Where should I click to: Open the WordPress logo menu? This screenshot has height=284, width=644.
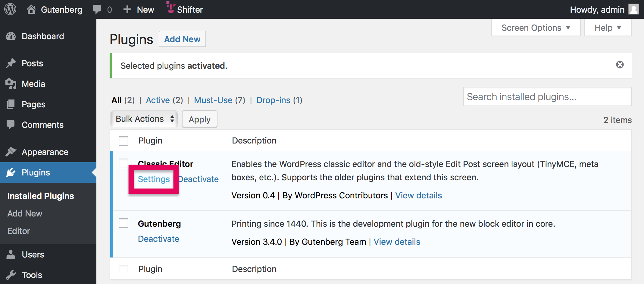pyautogui.click(x=10, y=9)
